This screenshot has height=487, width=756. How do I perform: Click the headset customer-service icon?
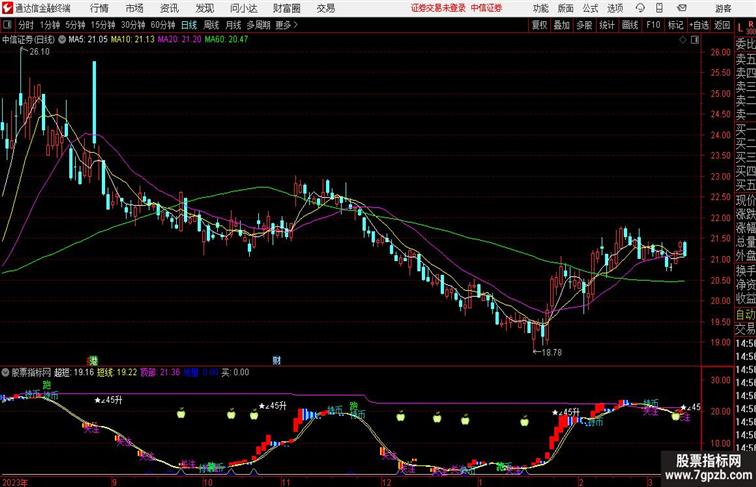pos(640,8)
